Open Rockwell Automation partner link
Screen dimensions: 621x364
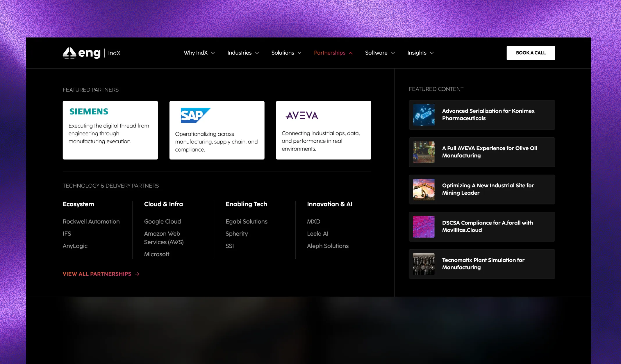pyautogui.click(x=91, y=221)
